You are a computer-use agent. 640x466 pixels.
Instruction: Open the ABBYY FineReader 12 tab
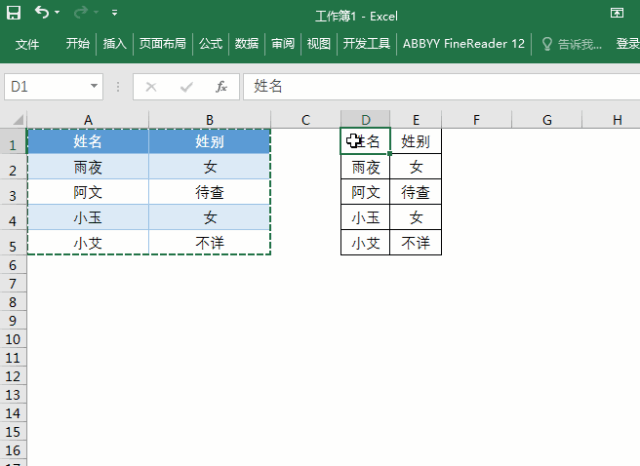tap(464, 43)
